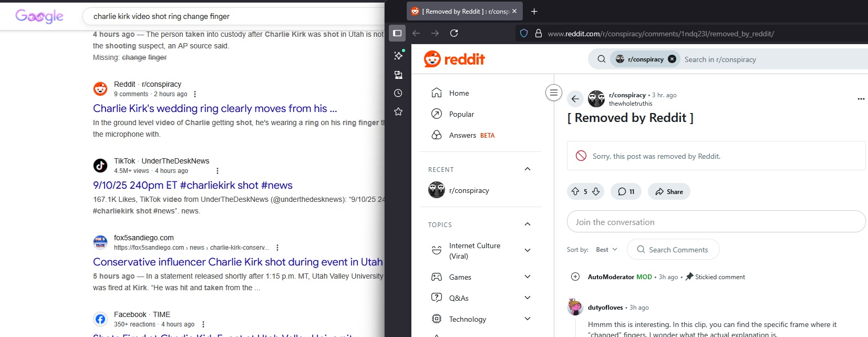Screen dimensions: 868x337
Task: Collapse the RECENT section
Action: 528,169
